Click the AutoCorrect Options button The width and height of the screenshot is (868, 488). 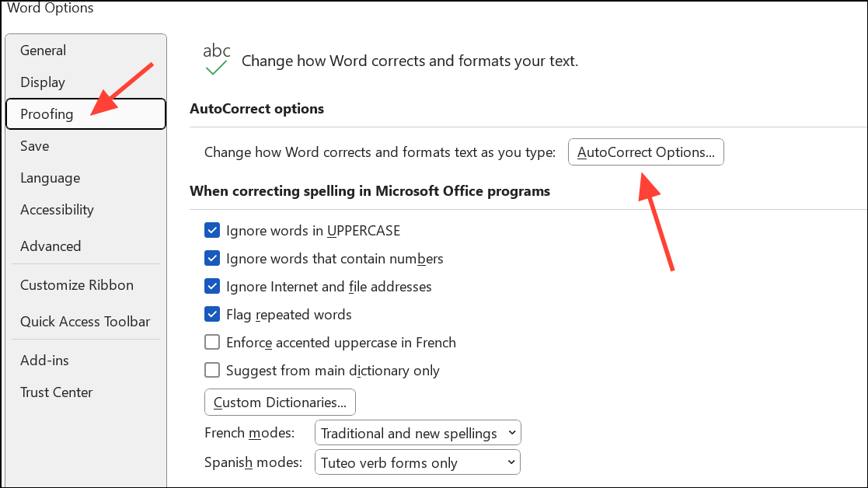tap(646, 152)
